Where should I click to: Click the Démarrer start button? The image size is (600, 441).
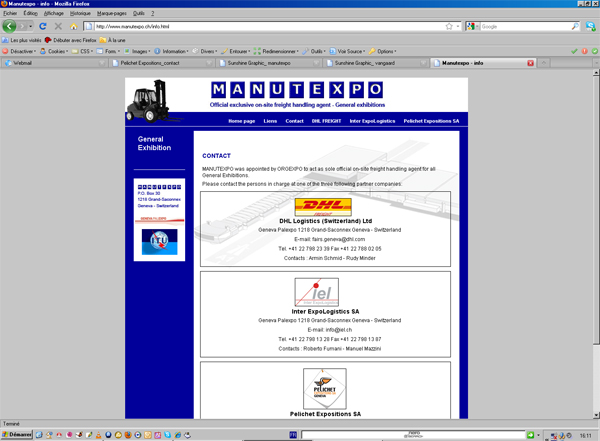[17, 435]
